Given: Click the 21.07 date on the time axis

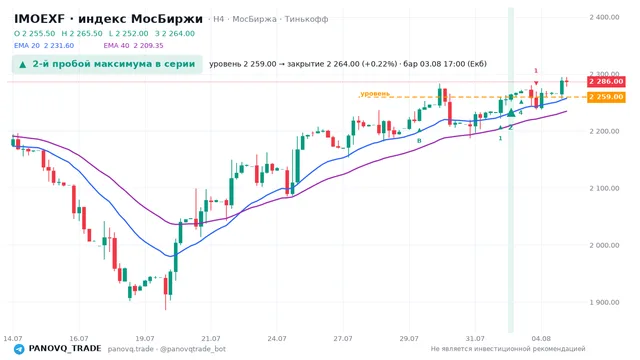Looking at the screenshot, I should point(211,338).
